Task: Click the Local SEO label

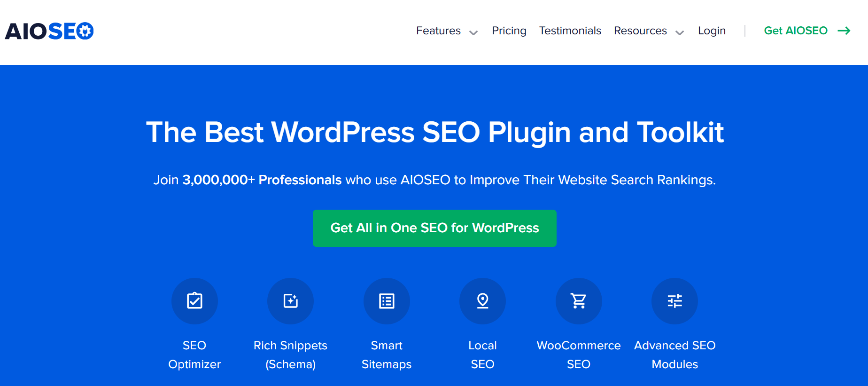Action: click(483, 355)
